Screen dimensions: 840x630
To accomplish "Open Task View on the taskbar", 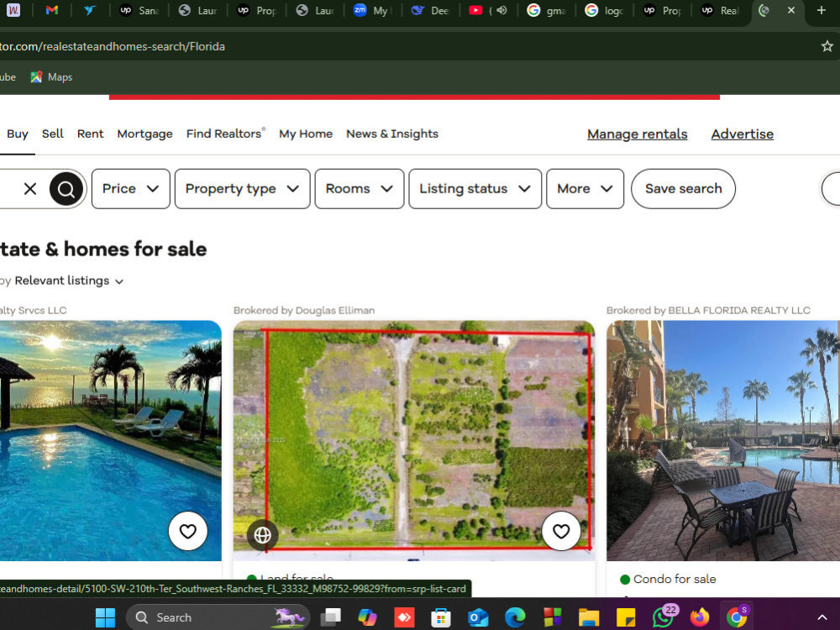I will [x=330, y=617].
